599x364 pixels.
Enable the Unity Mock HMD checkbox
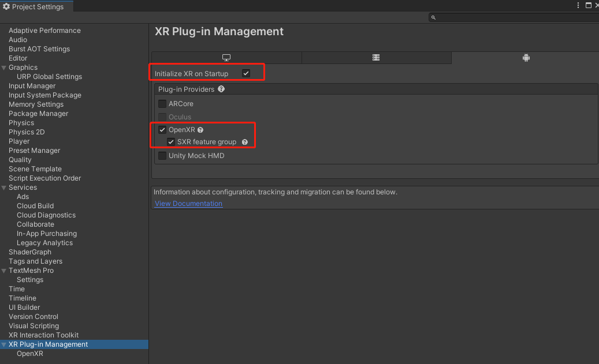162,156
